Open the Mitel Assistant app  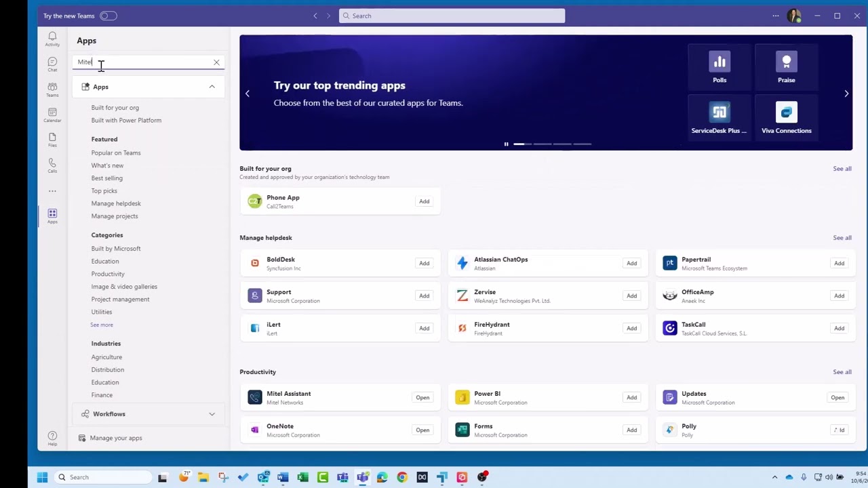[x=422, y=398]
